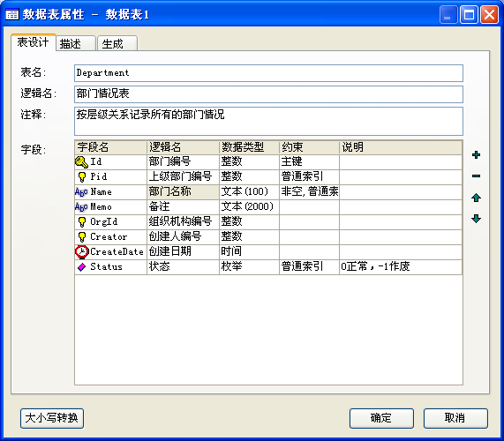Image resolution: width=504 pixels, height=441 pixels.
Task: Select the Status field name cell
Action: click(x=111, y=267)
